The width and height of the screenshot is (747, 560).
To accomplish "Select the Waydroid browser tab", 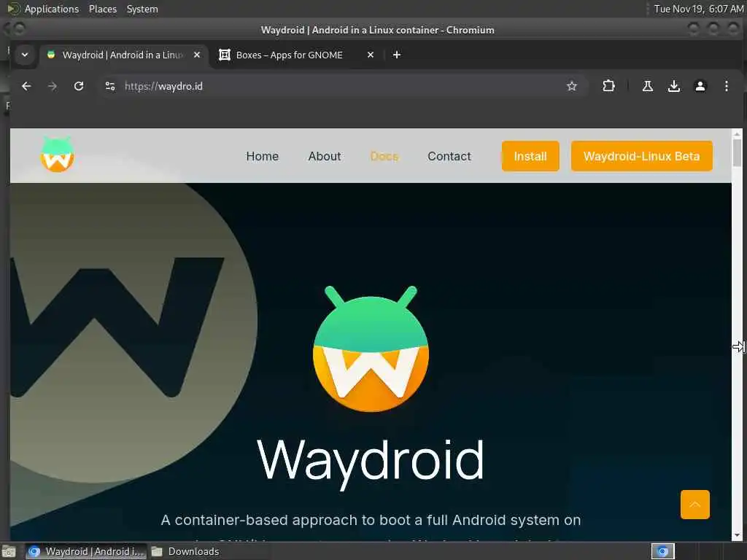I will (122, 55).
